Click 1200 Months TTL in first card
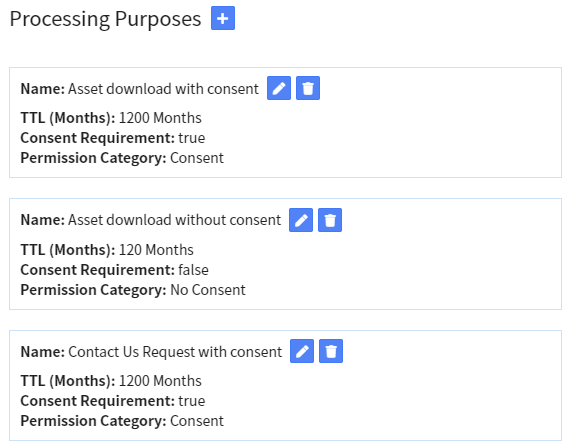This screenshot has height=447, width=571. pyautogui.click(x=160, y=118)
